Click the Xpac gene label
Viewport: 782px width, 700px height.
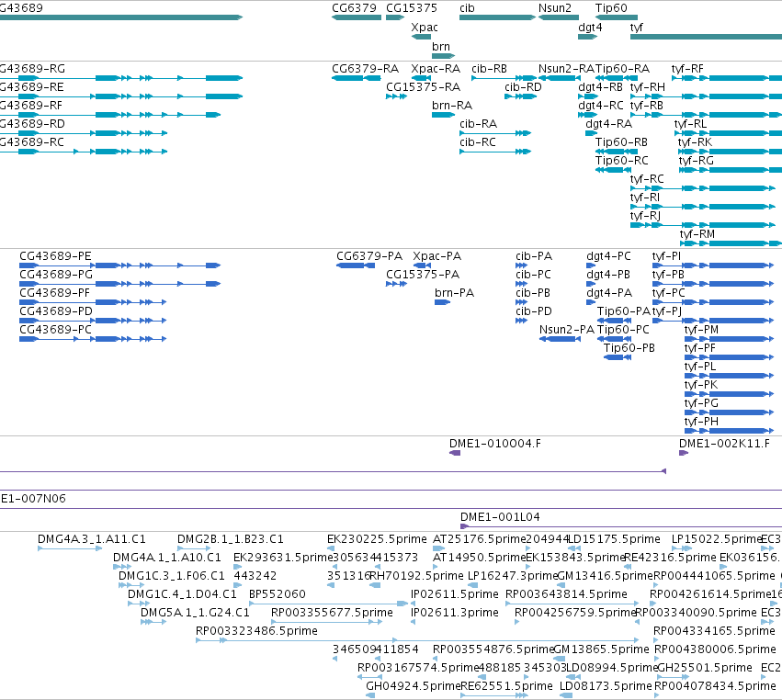tap(425, 28)
